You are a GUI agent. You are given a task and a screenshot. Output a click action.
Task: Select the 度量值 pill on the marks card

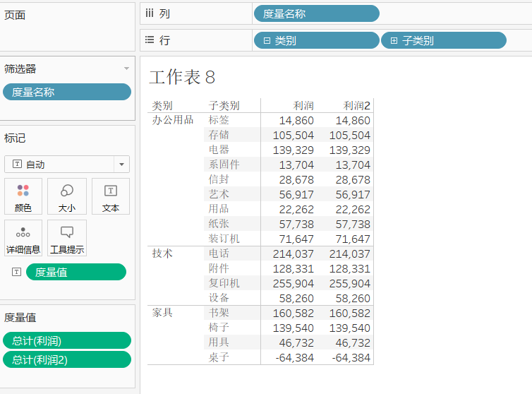pos(76,272)
